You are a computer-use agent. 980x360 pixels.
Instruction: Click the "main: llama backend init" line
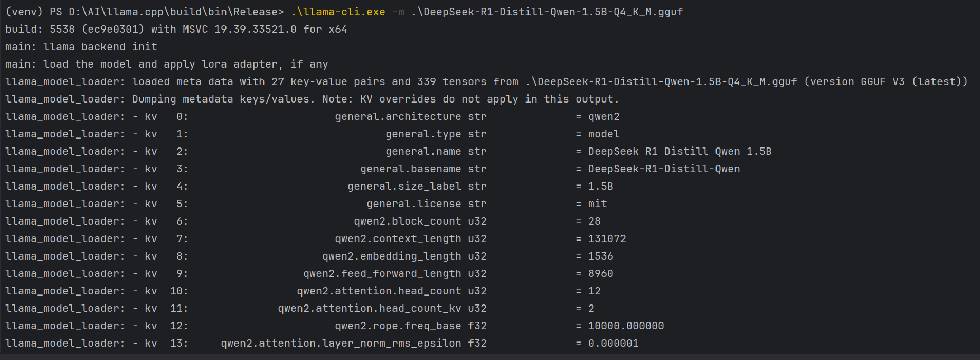(81, 47)
